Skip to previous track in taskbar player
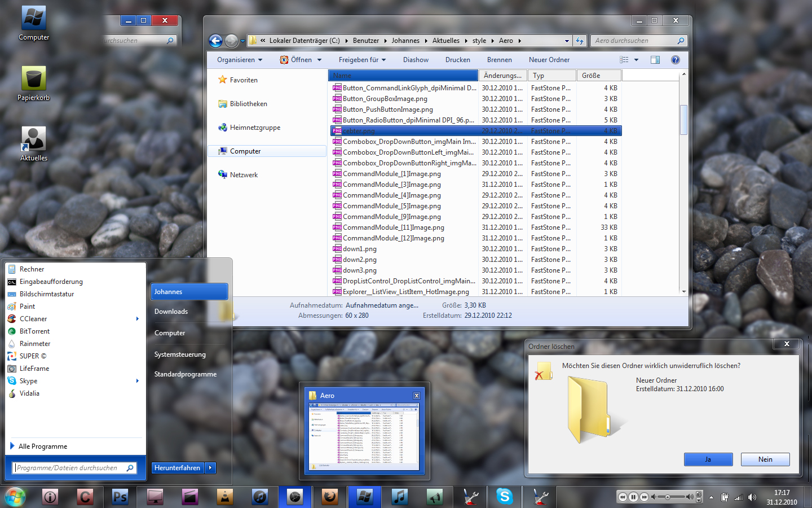This screenshot has height=508, width=812. tap(623, 497)
